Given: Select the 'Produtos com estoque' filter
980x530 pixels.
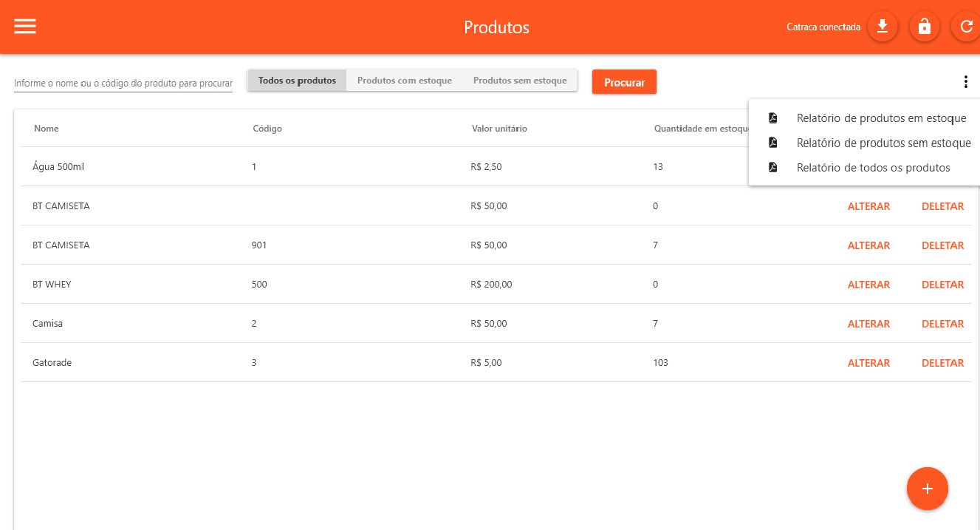Looking at the screenshot, I should (x=404, y=81).
